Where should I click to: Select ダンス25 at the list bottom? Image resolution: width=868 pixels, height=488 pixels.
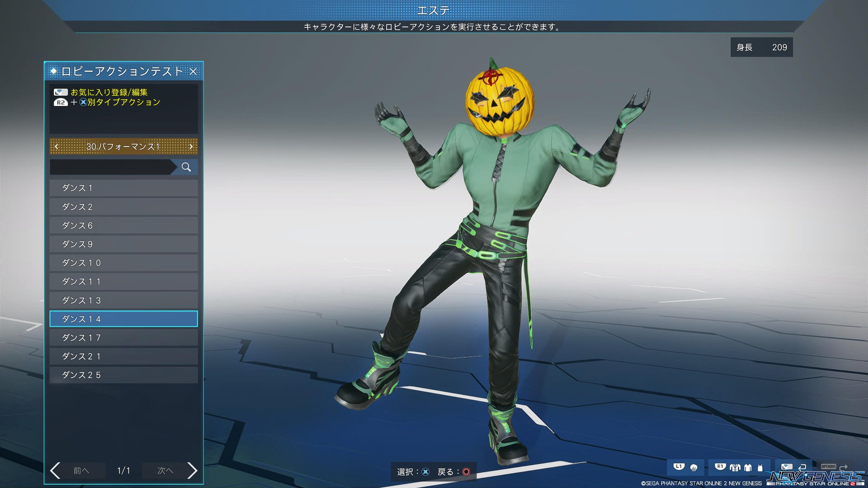pos(123,375)
